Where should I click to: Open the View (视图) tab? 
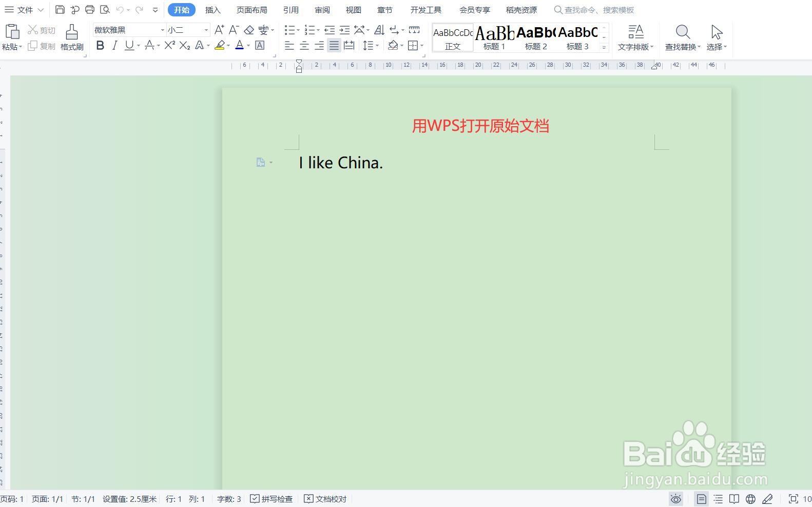(353, 10)
